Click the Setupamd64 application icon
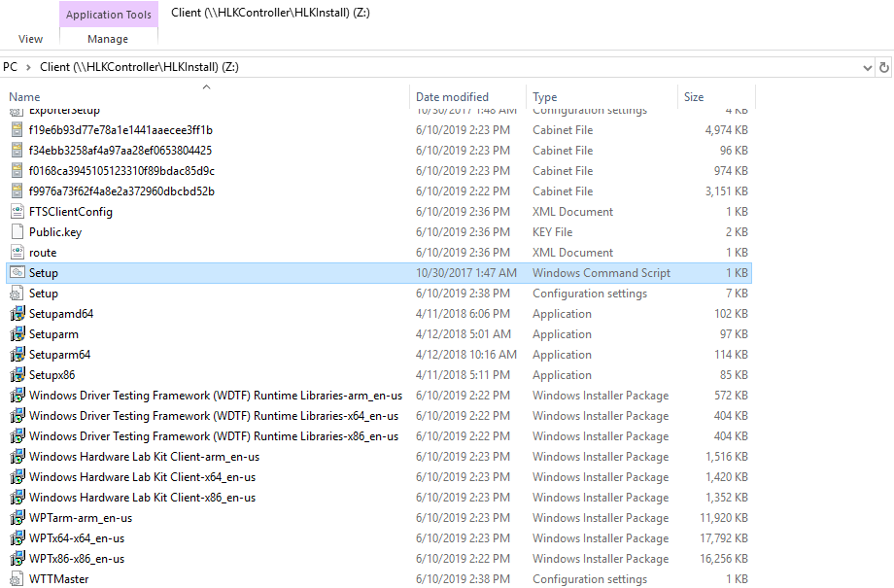Screen dimensions: 894x588 (17, 314)
